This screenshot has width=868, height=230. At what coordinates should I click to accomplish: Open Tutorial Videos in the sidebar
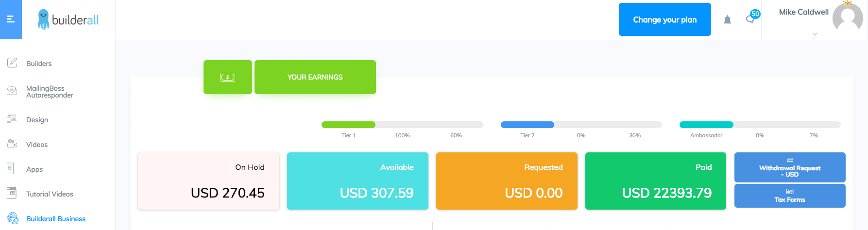[50, 194]
